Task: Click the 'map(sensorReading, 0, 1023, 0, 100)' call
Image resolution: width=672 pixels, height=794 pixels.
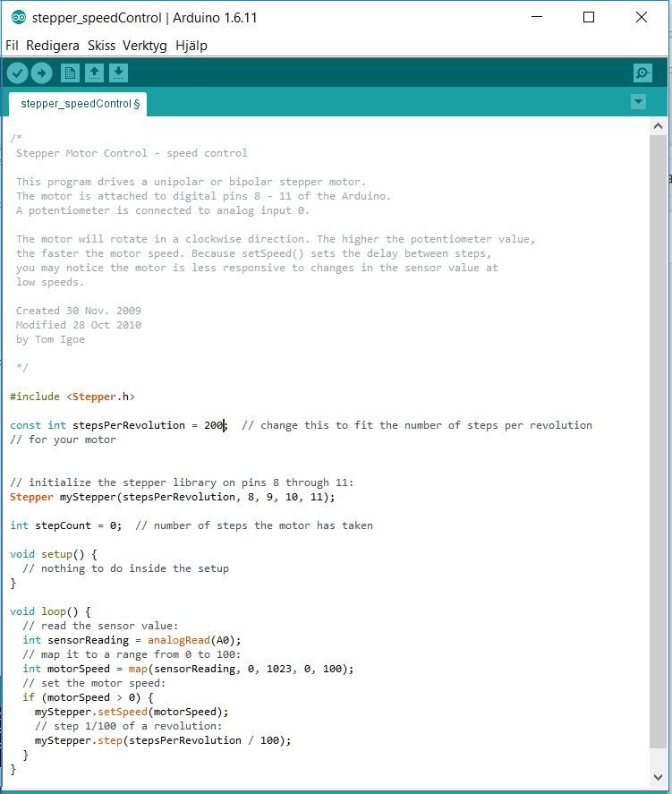Action: [x=238, y=669]
